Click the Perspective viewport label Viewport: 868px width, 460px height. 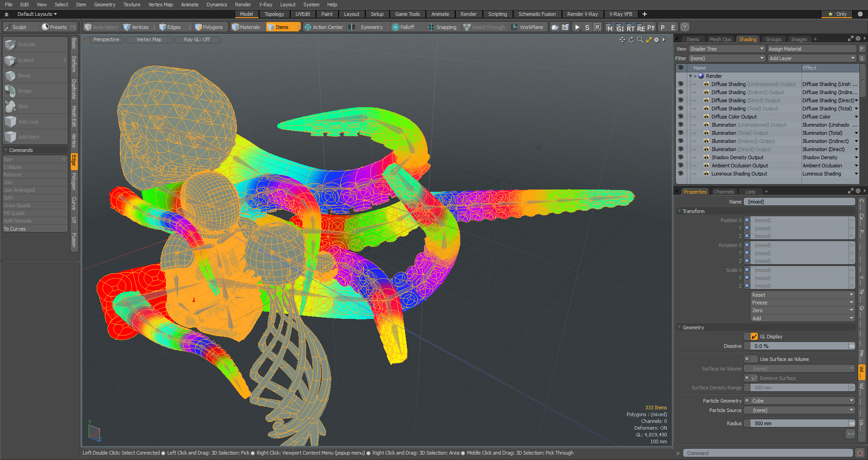(106, 40)
